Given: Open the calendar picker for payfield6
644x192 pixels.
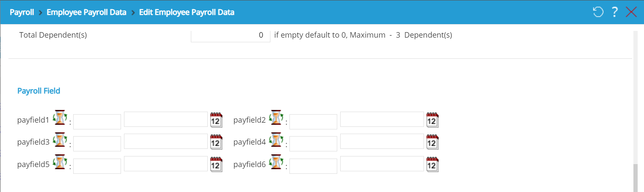Looking at the screenshot, I should (x=432, y=165).
